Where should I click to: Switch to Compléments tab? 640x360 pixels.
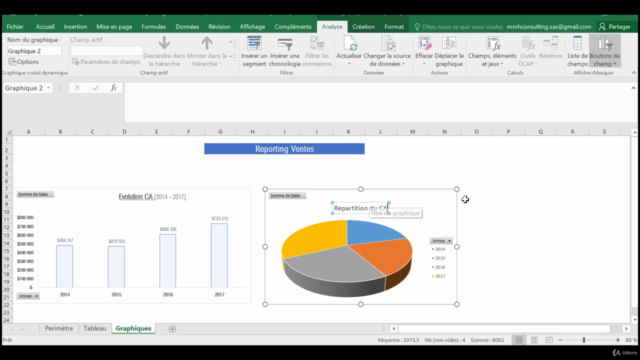coord(293,27)
